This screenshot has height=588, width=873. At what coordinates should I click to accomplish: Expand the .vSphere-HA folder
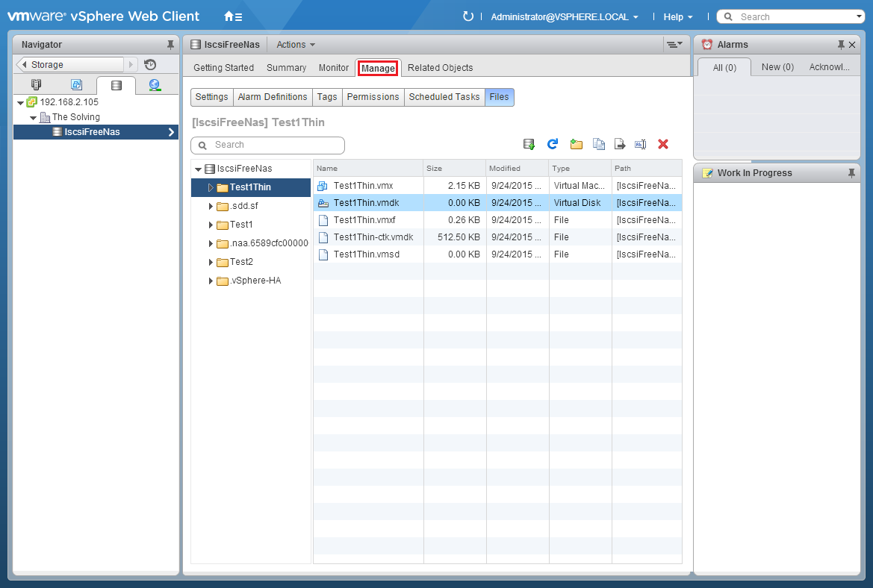coord(211,281)
